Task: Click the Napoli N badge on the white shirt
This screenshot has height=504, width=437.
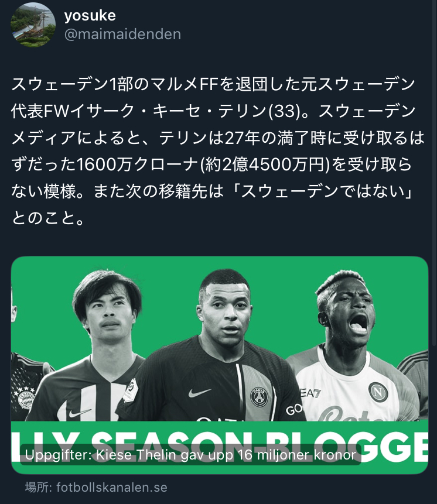Action: point(378,392)
